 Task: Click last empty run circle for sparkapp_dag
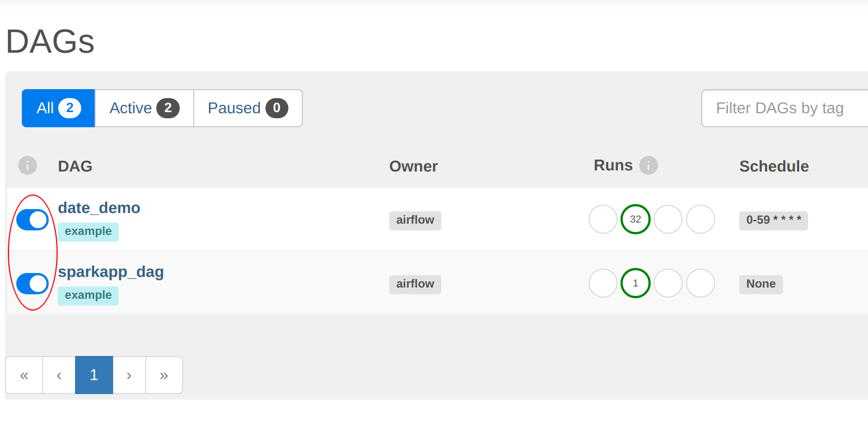700,283
